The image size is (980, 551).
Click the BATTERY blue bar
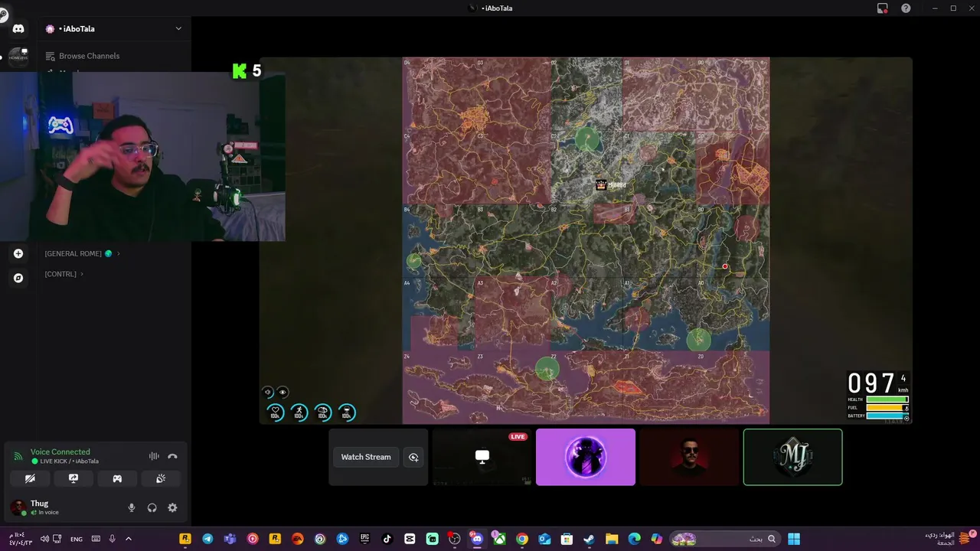(887, 416)
